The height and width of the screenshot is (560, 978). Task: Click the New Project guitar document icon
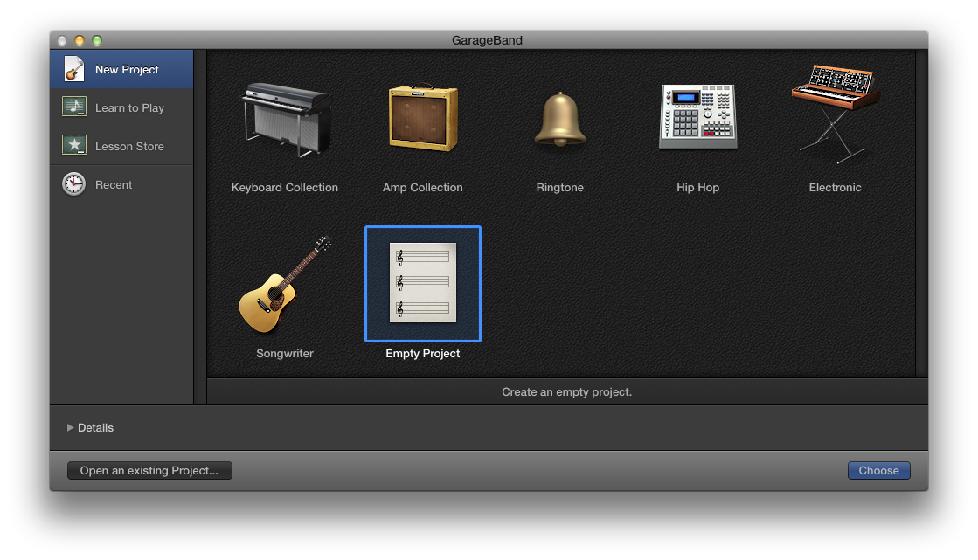[x=73, y=69]
